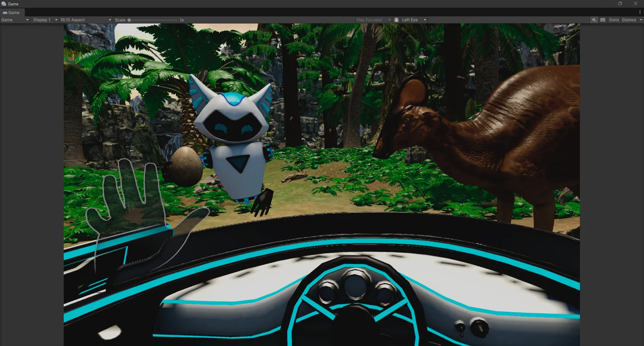This screenshot has width=644, height=346.
Task: Open the Left Eye dropdown
Action: (x=414, y=20)
